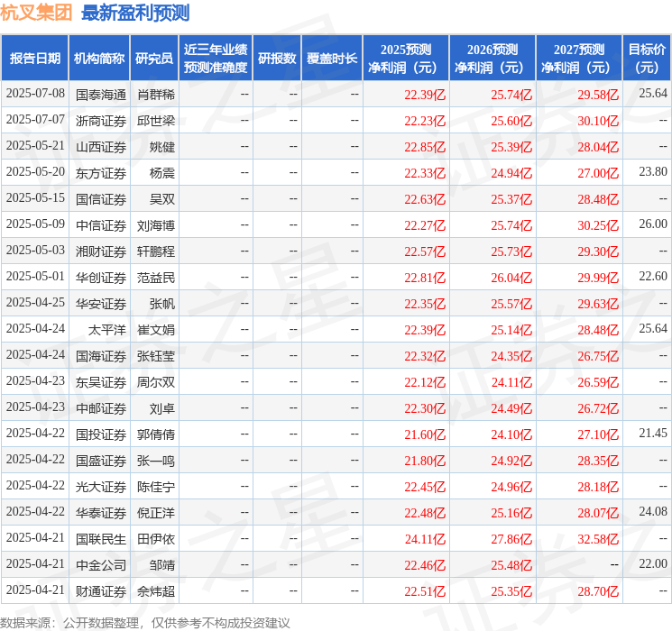
Task: Click 中邮证券 institution name
Action: point(101,408)
